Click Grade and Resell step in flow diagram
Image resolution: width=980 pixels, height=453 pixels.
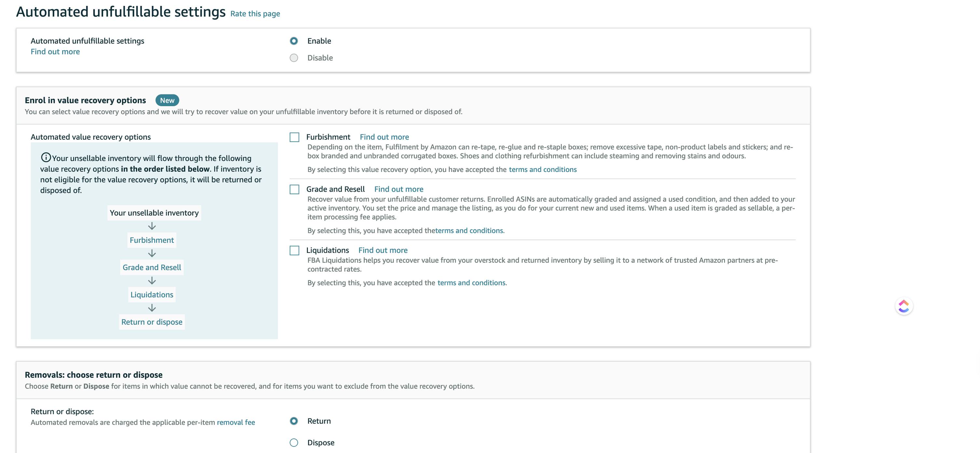[x=152, y=268]
